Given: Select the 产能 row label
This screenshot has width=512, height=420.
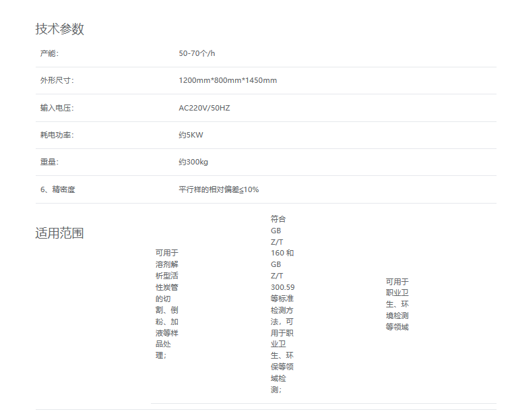Looking at the screenshot, I should pyautogui.click(x=49, y=53).
